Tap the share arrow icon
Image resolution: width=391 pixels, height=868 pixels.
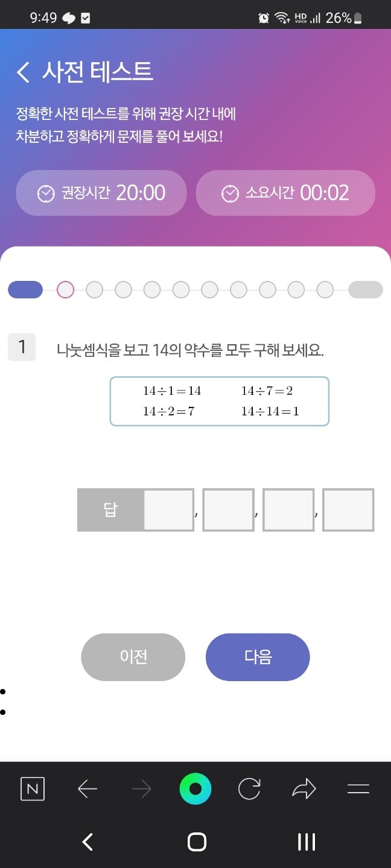(304, 788)
